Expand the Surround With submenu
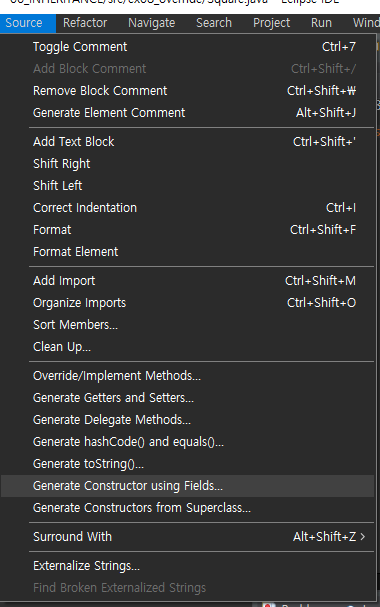The height and width of the screenshot is (607, 380). [x=188, y=537]
